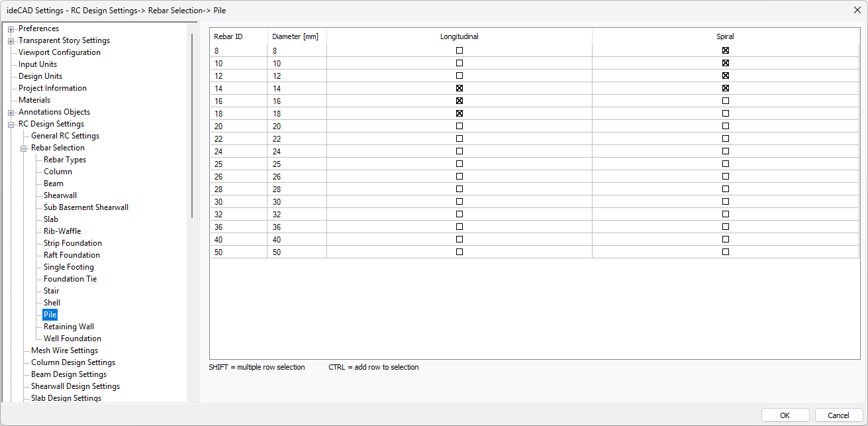Select the highlighted Pile tree item
The width and height of the screenshot is (868, 426).
(x=50, y=315)
